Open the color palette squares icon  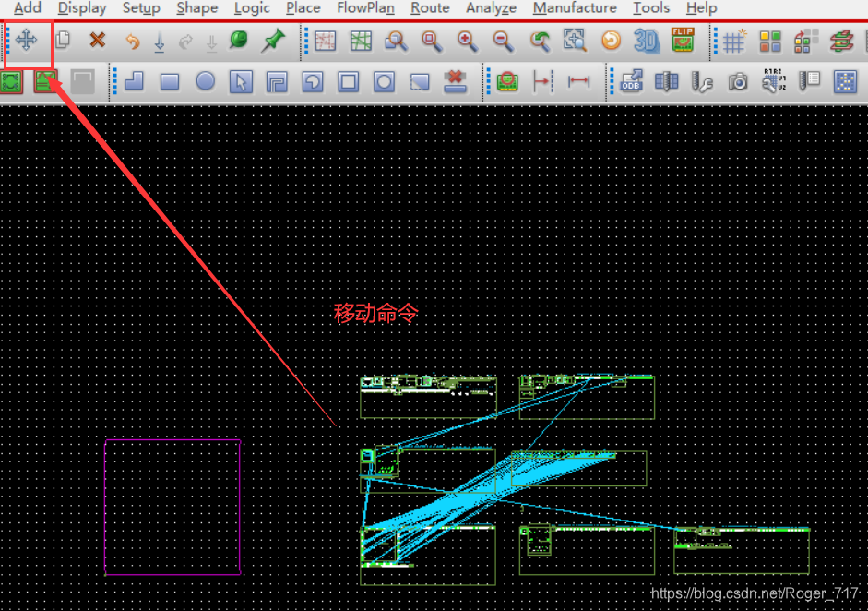point(770,41)
